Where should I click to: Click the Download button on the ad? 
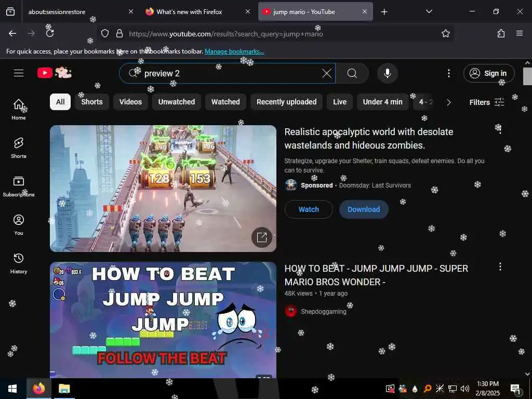pos(364,209)
